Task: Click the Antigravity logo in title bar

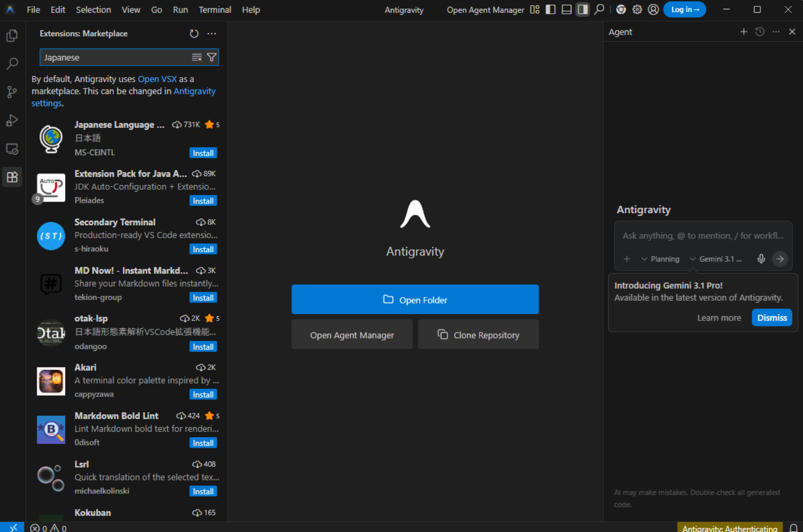Action: click(x=10, y=9)
